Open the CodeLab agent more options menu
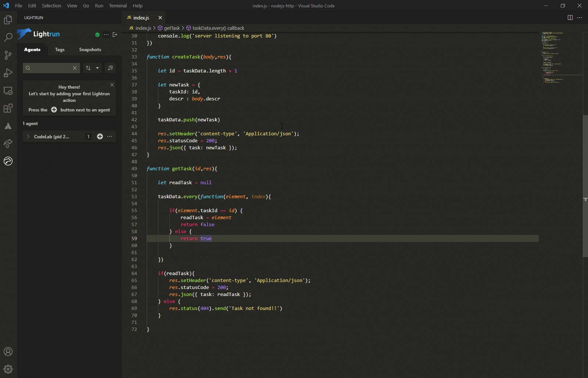The height and width of the screenshot is (378, 588). [x=110, y=136]
